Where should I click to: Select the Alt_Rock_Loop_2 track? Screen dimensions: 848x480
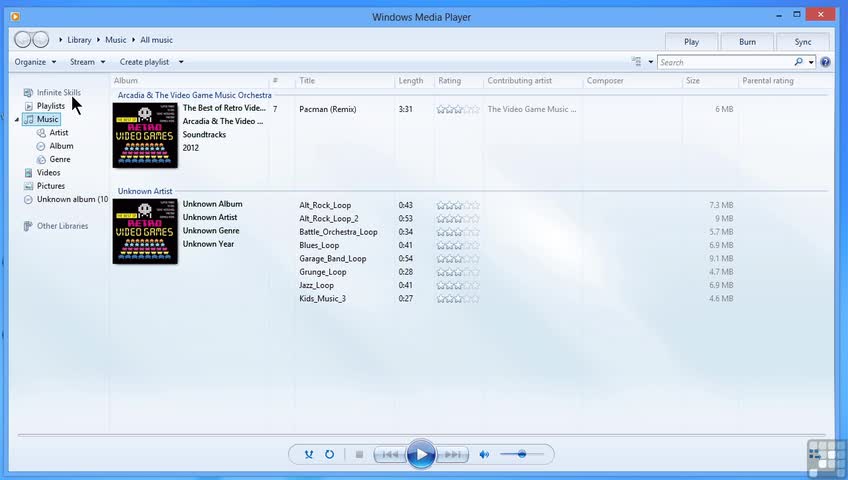tap(329, 218)
